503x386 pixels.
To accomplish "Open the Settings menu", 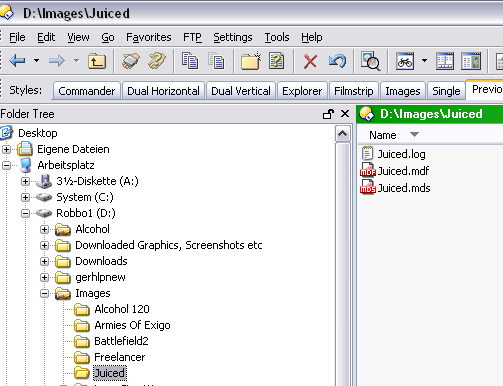I will click(233, 37).
